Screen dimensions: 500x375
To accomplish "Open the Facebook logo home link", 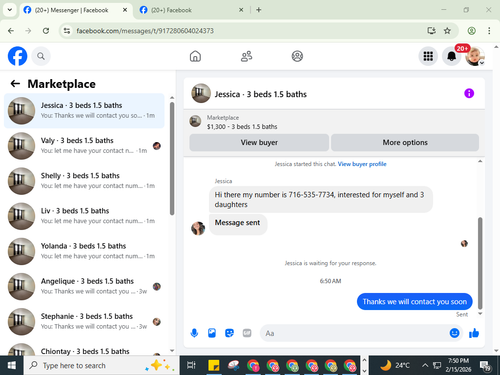I will click(x=17, y=56).
